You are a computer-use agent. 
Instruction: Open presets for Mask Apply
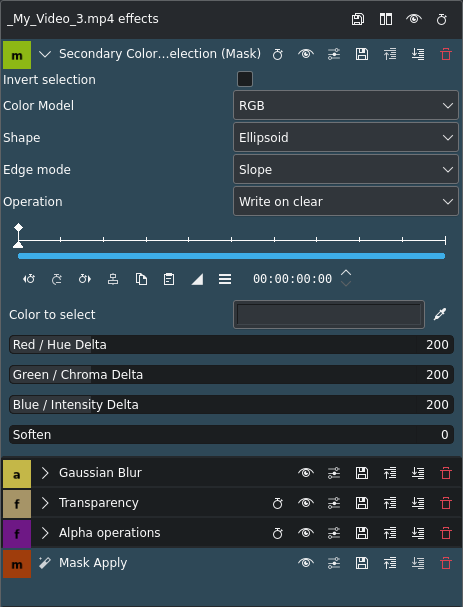[334, 563]
